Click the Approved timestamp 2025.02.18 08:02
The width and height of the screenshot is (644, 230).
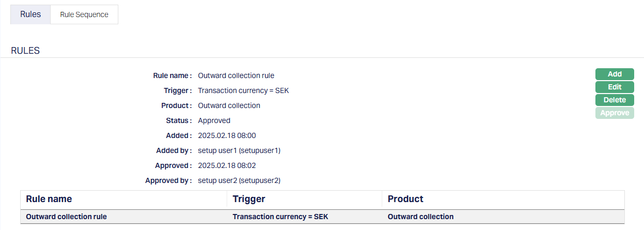point(227,165)
